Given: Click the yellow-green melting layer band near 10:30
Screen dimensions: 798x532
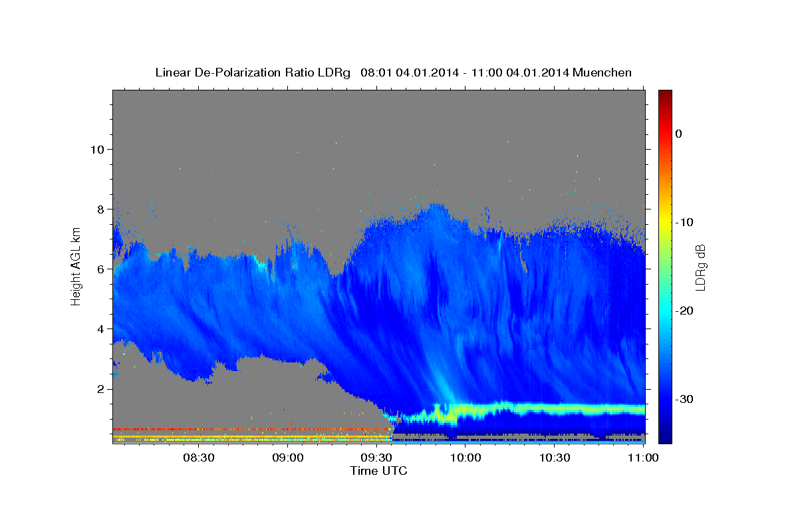Looking at the screenshot, I should pos(555,407).
